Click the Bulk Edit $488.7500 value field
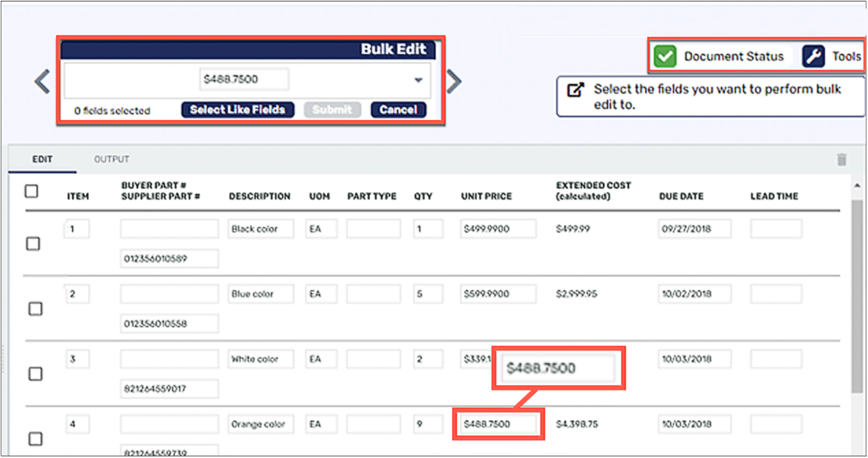Viewport: 868px width, 458px height. pyautogui.click(x=244, y=79)
